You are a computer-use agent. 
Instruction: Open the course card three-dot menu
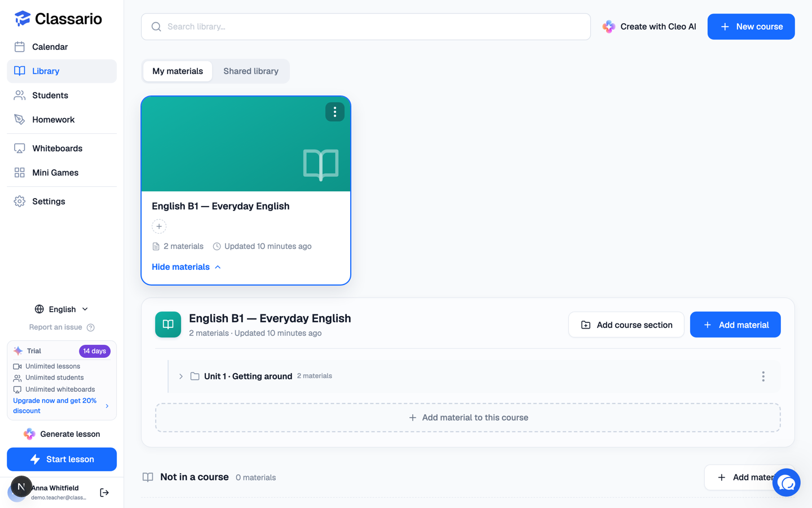pos(335,112)
